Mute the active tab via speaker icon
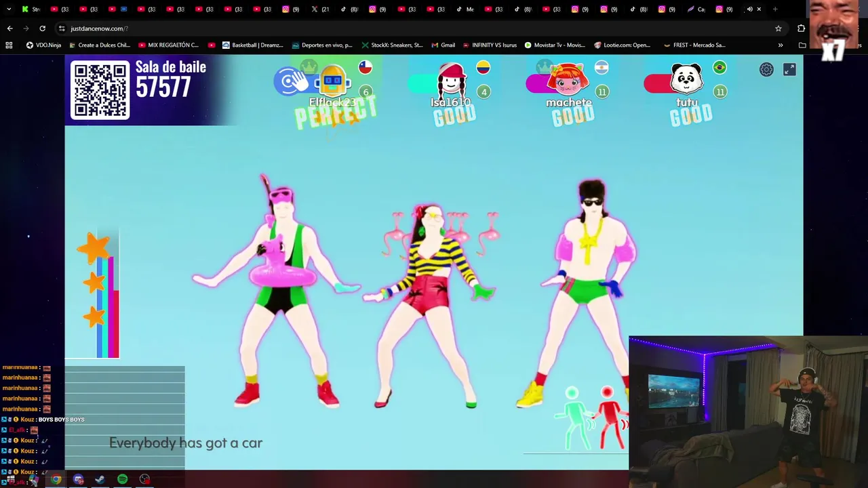Viewport: 868px width, 488px height. click(x=749, y=9)
